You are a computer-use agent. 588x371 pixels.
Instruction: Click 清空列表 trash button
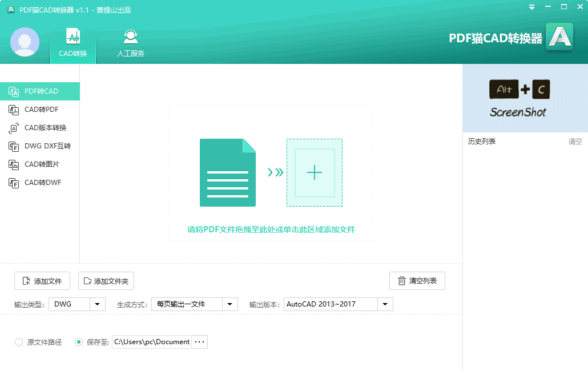(417, 281)
